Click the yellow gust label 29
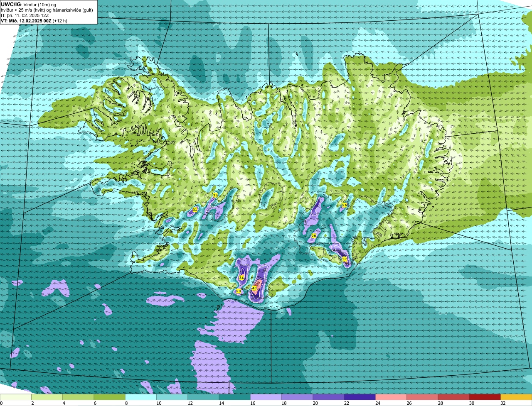 pyautogui.click(x=238, y=291)
